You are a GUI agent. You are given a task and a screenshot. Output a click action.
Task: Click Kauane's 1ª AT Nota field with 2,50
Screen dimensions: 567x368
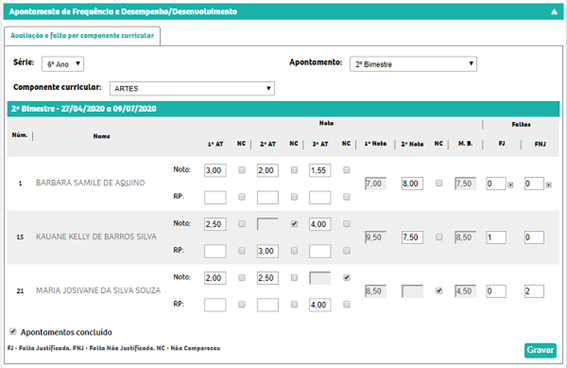[215, 224]
